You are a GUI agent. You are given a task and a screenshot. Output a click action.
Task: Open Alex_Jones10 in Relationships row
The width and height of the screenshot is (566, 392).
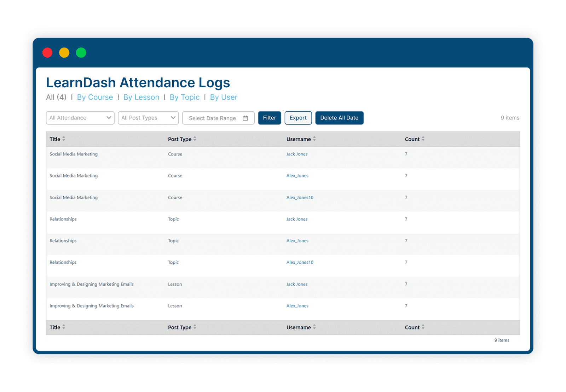(300, 262)
